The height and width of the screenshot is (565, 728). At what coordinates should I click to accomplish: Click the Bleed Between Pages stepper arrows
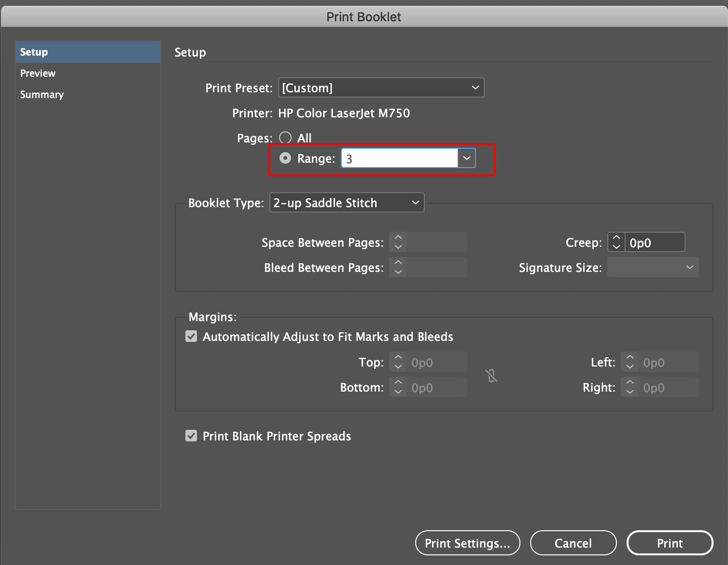pyautogui.click(x=397, y=267)
